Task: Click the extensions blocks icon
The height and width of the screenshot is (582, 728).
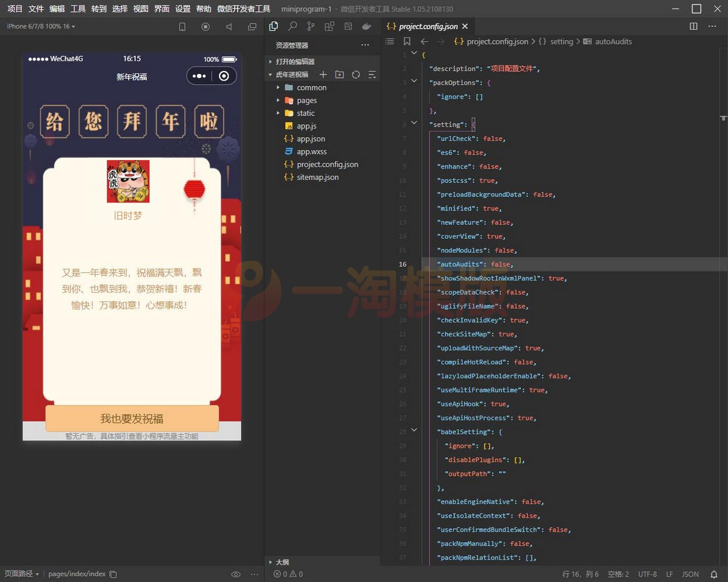Action: pyautogui.click(x=329, y=27)
